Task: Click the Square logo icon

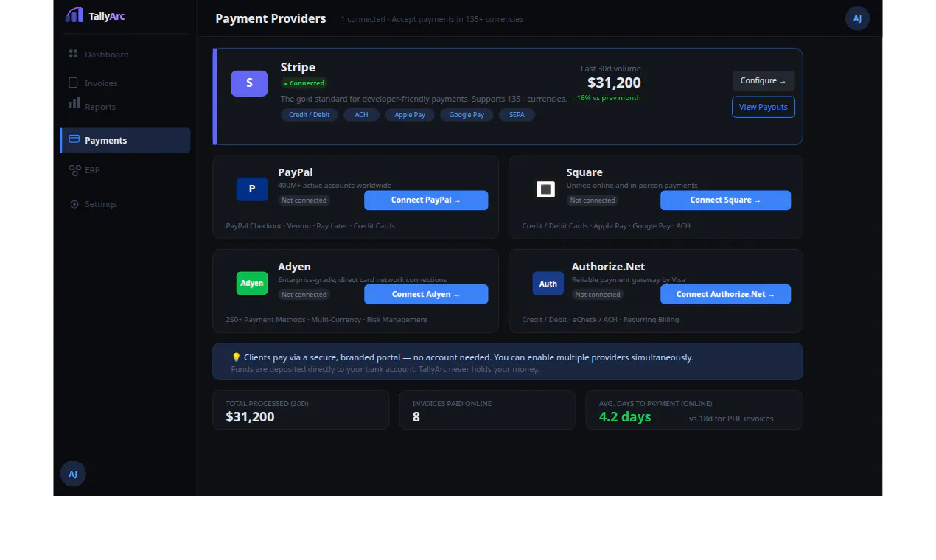Action: (x=545, y=189)
